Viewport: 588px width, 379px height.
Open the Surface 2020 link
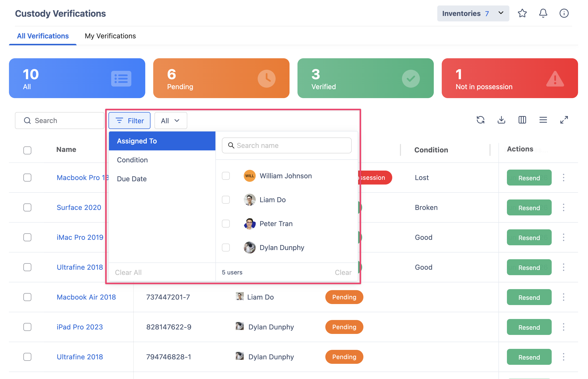(x=79, y=207)
